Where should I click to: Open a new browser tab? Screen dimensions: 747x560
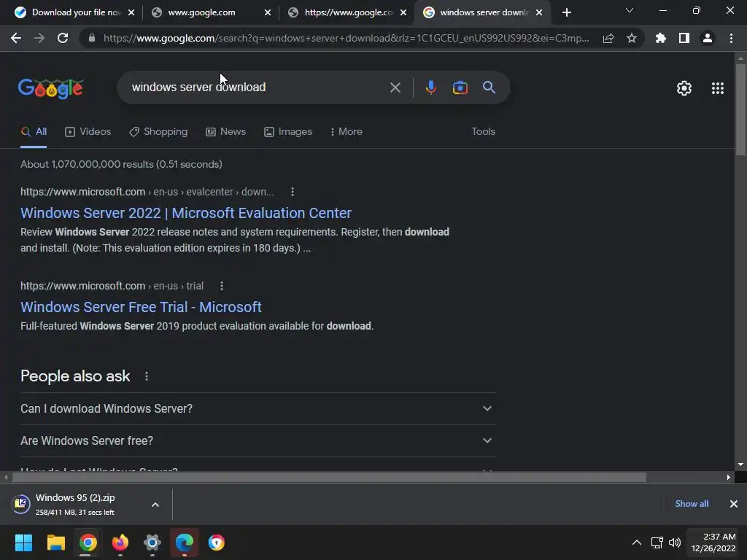(x=566, y=12)
